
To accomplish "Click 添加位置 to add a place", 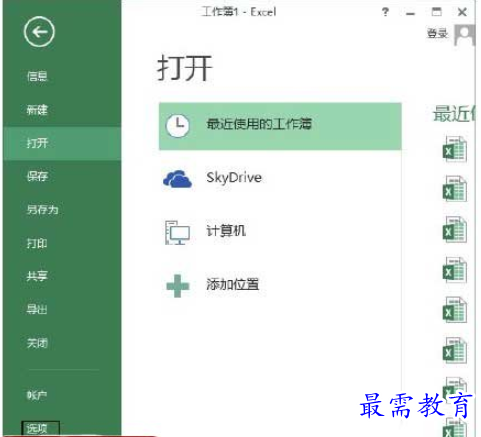I will pos(232,284).
